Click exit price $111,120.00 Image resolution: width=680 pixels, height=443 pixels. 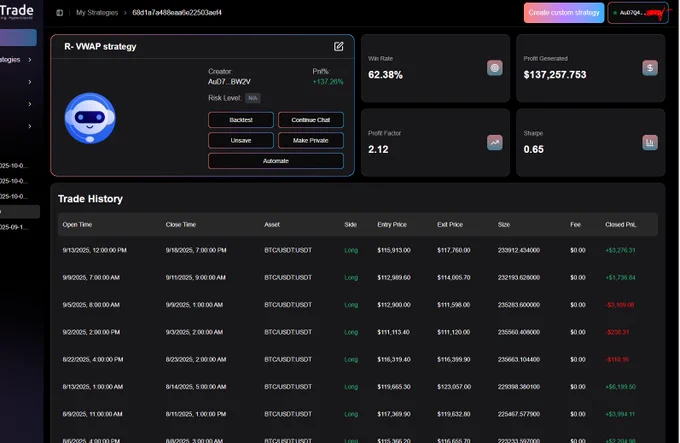(454, 332)
